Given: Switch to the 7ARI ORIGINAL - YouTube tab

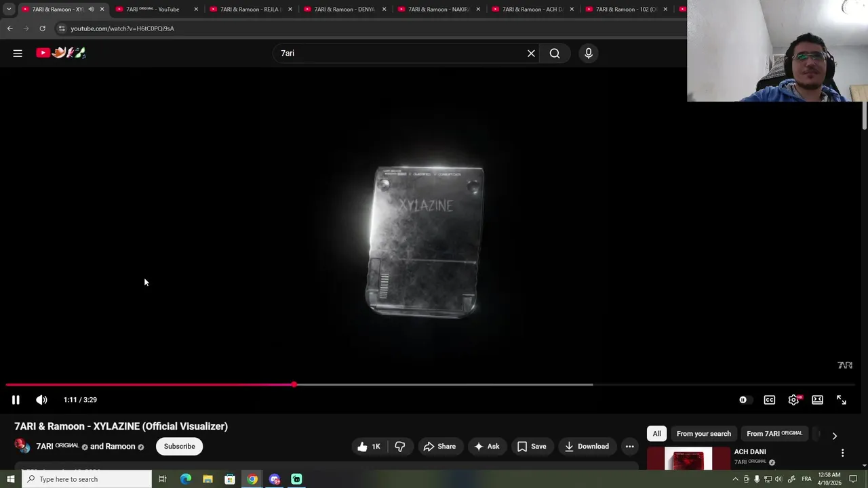Looking at the screenshot, I should (153, 9).
